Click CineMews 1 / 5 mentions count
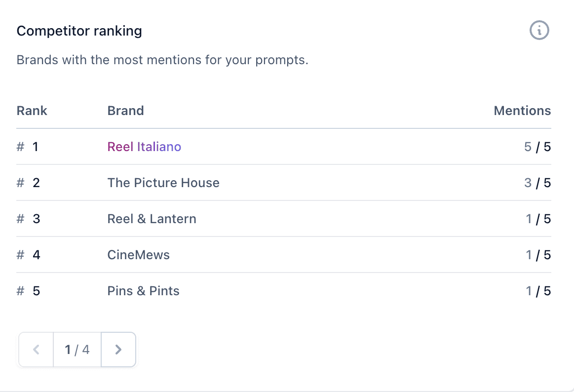Image resolution: width=574 pixels, height=392 pixels. (537, 255)
